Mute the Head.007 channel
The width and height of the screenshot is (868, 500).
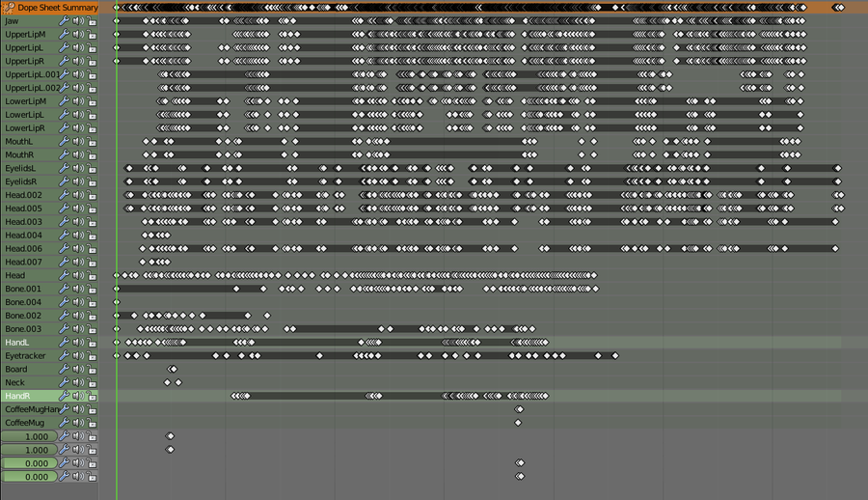point(78,263)
